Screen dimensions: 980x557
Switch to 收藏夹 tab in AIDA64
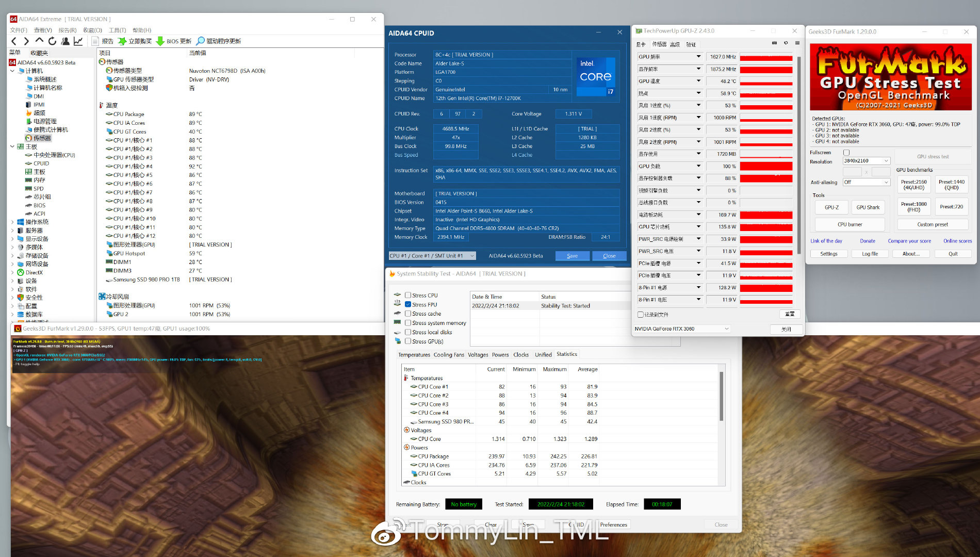click(x=39, y=53)
